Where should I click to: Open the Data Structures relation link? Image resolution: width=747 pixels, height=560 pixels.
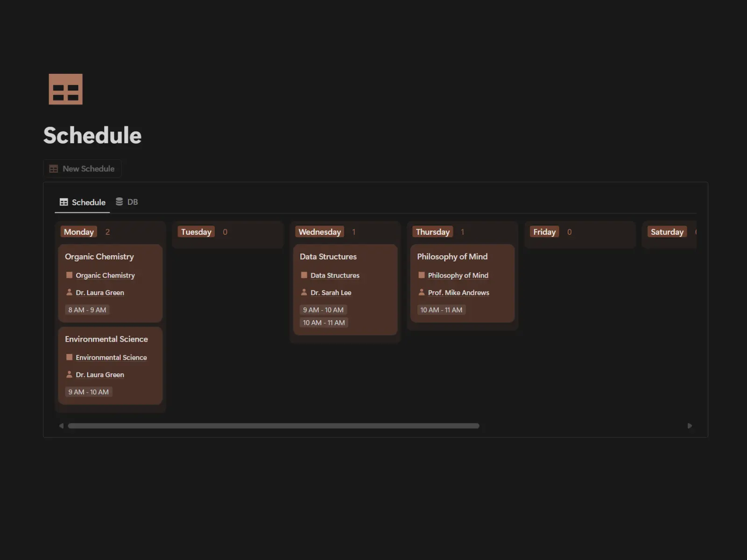[x=335, y=275]
